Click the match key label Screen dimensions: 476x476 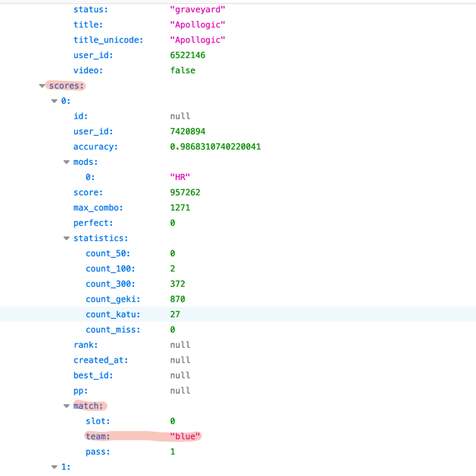88,406
